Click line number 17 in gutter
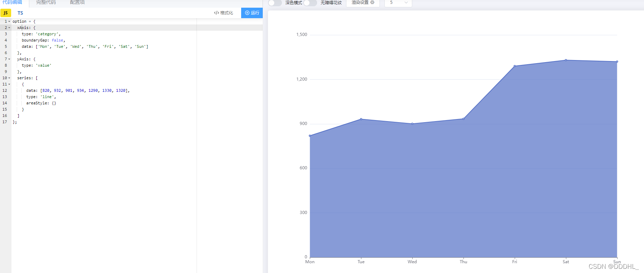The height and width of the screenshot is (273, 644). tap(5, 122)
